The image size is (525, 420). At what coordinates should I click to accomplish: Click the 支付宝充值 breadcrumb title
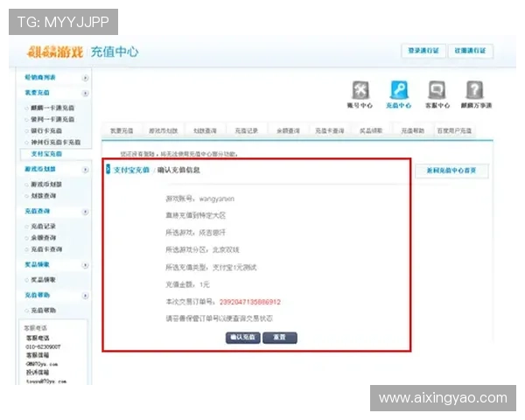(131, 170)
